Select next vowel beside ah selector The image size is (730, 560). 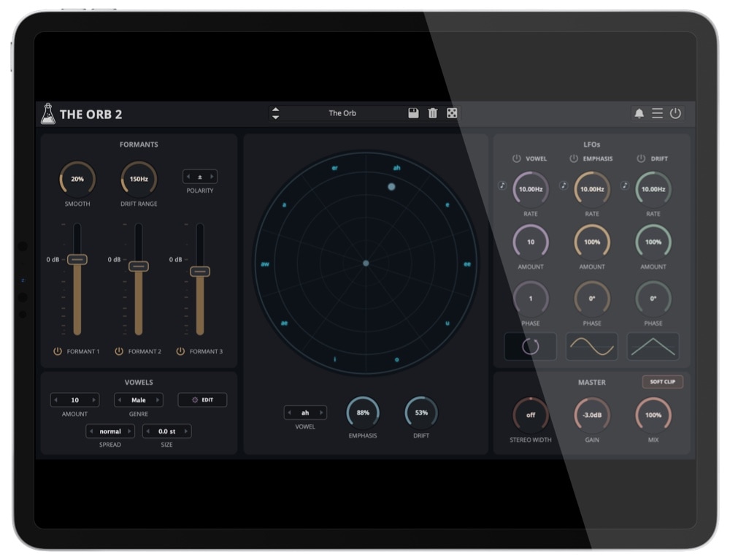pyautogui.click(x=321, y=413)
